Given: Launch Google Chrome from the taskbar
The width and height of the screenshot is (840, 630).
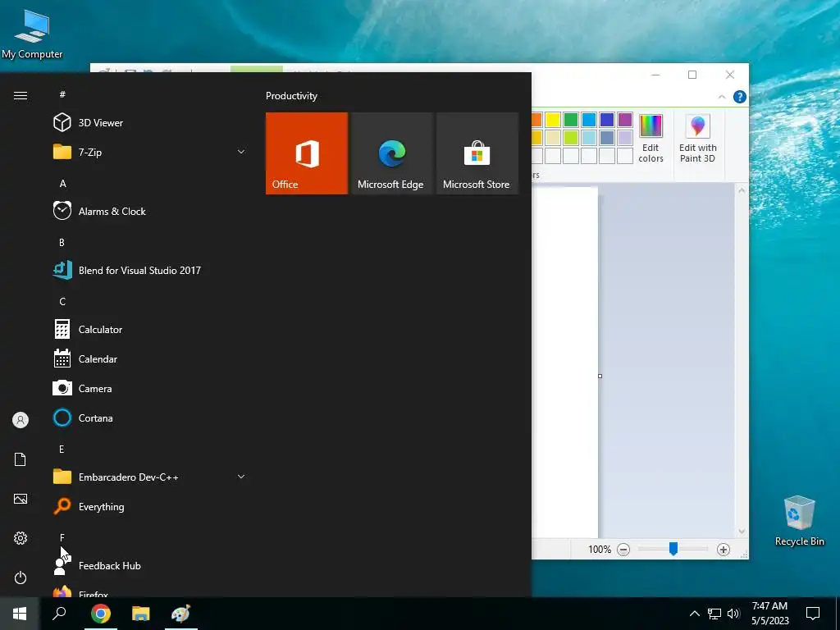Looking at the screenshot, I should 101,614.
